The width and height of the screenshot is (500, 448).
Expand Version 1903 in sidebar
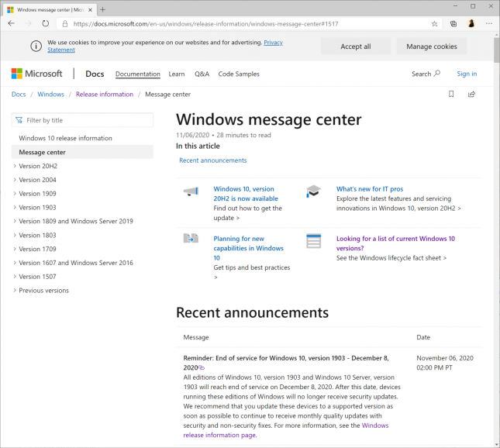point(15,207)
